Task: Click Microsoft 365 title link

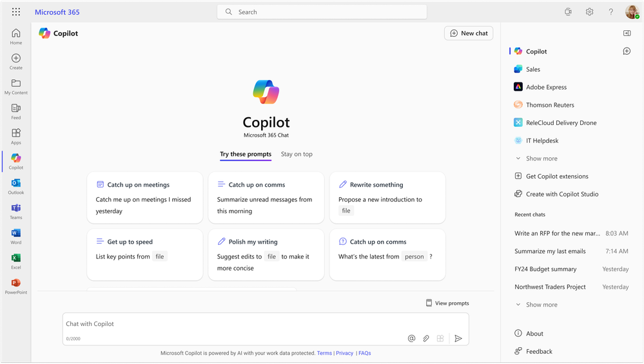Action: [57, 12]
